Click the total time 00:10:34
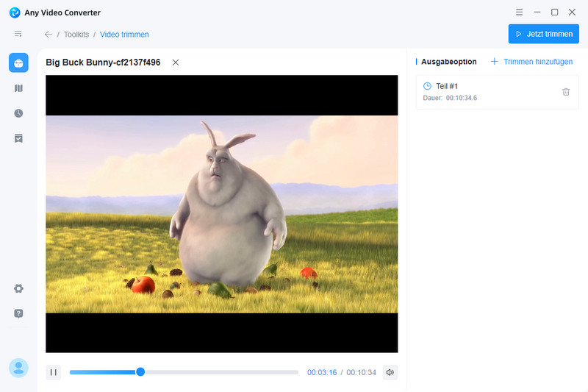The height and width of the screenshot is (392, 588). (361, 372)
